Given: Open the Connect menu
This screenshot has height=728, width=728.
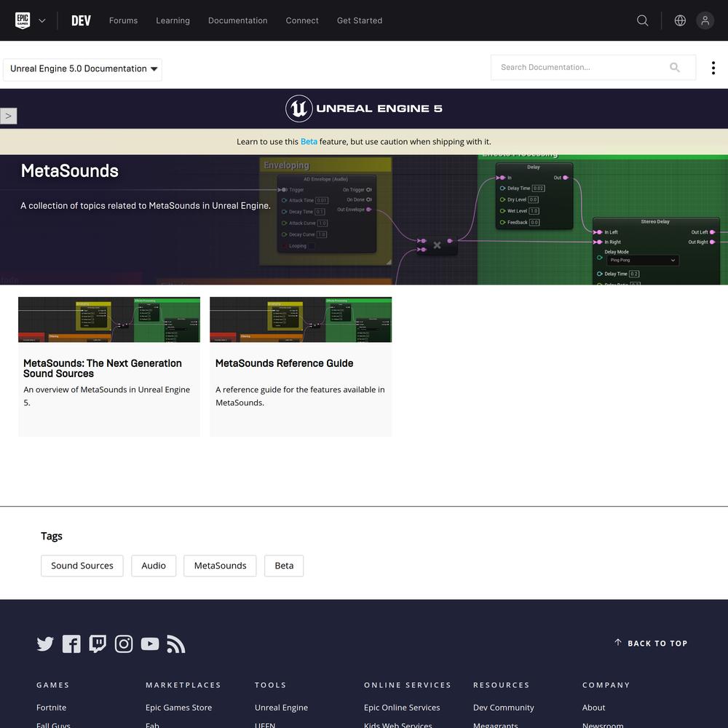Looking at the screenshot, I should click(x=302, y=20).
